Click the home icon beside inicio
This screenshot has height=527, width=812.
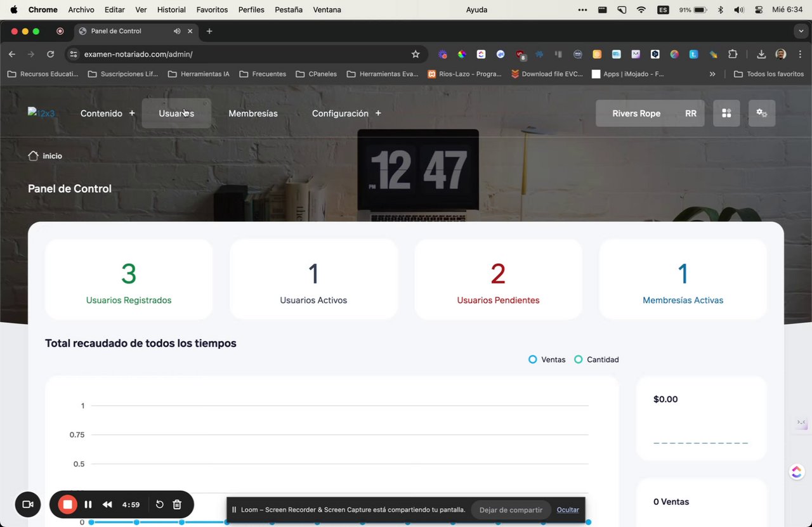click(x=33, y=155)
